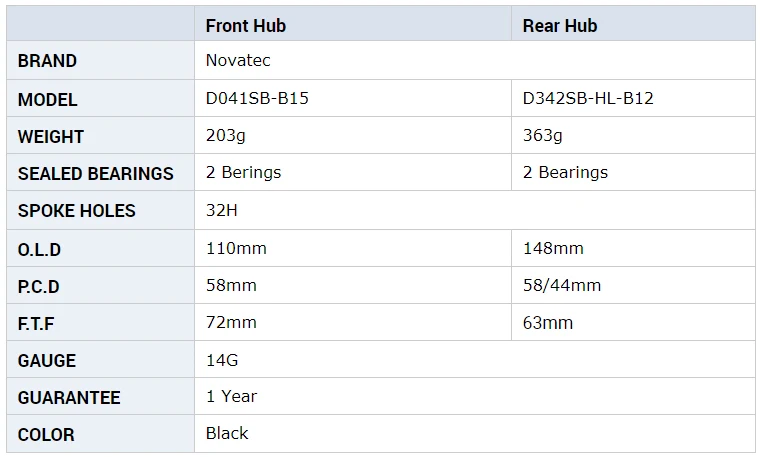Click the rear hub weight 363g
Viewport: 760px width, 457px height.
(543, 136)
